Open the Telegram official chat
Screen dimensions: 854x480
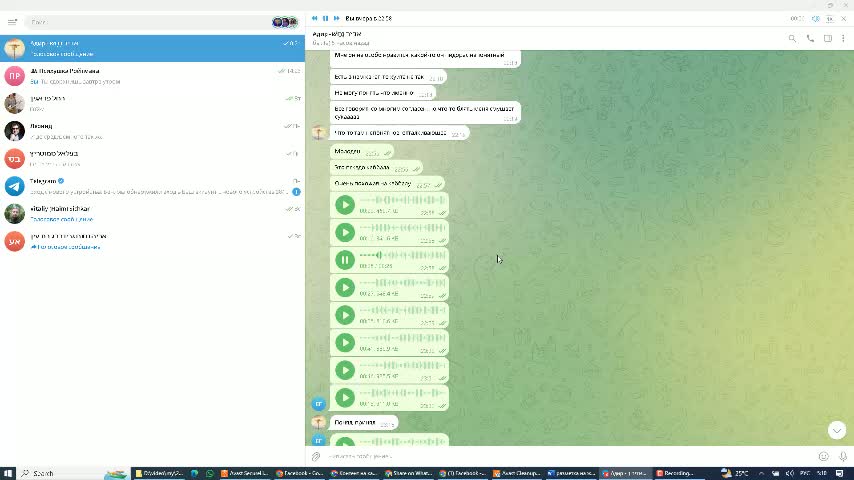(x=150, y=186)
